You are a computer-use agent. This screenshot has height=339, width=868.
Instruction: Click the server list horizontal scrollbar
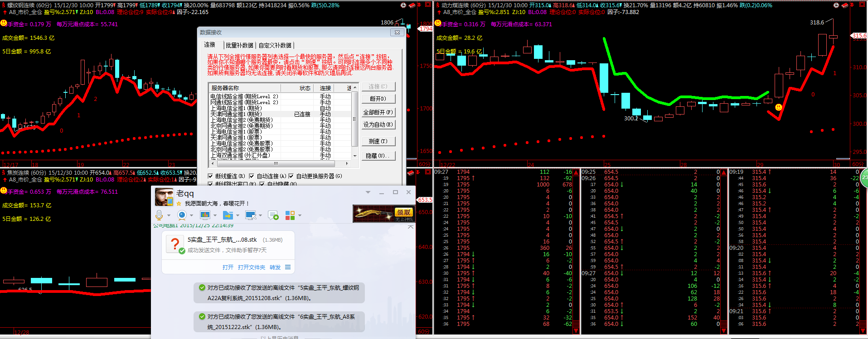[276, 163]
